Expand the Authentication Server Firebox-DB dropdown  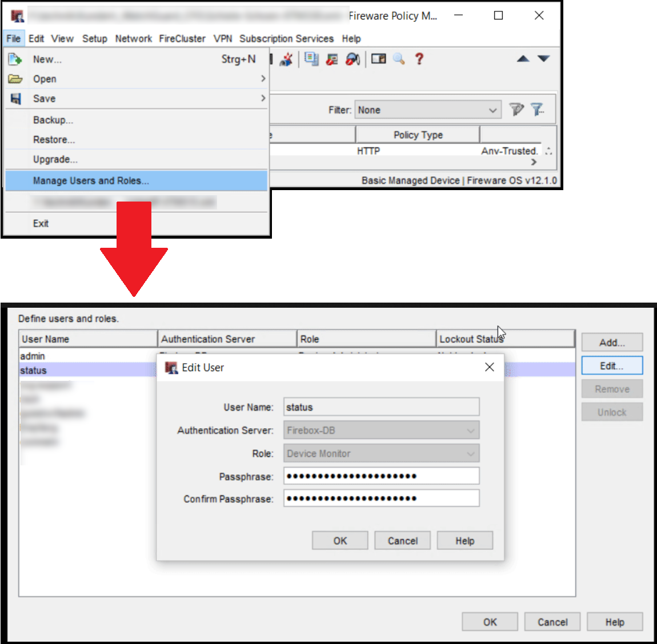click(x=381, y=430)
